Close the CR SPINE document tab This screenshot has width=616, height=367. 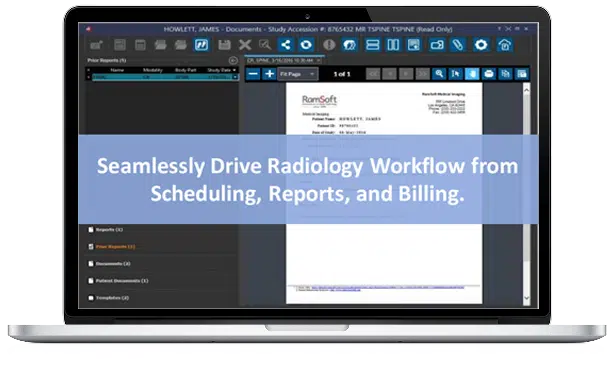pyautogui.click(x=319, y=61)
